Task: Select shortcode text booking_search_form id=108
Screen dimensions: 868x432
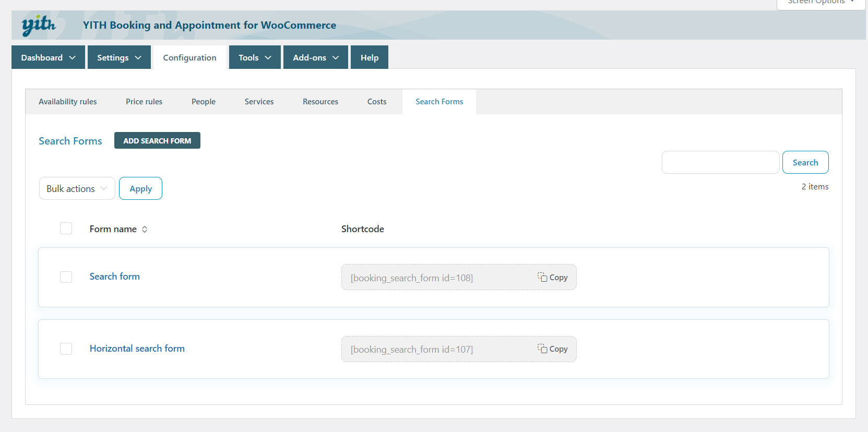Action: [412, 278]
